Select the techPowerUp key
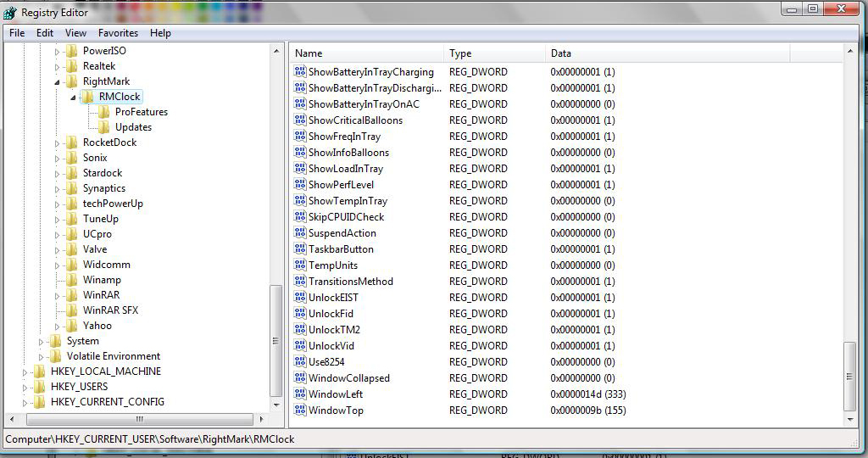Viewport: 868px width, 458px height. [x=113, y=204]
